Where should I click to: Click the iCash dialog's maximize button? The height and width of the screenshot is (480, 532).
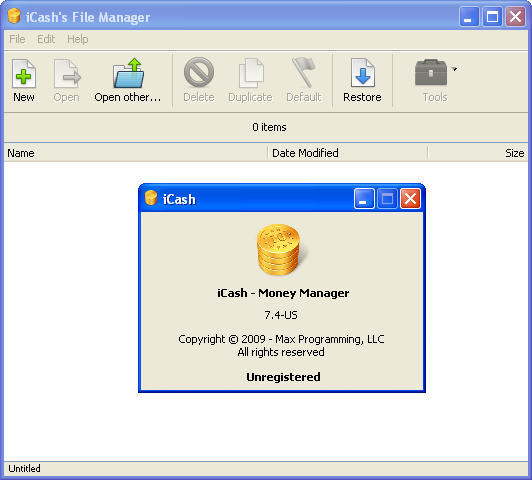tap(387, 198)
